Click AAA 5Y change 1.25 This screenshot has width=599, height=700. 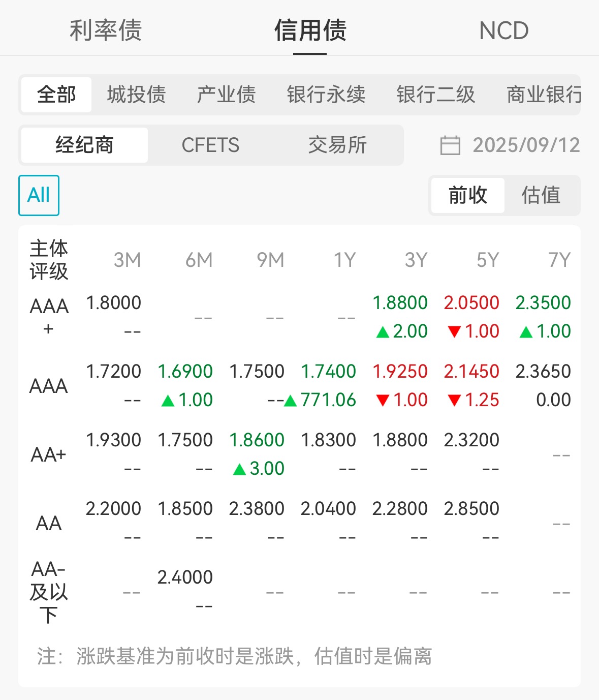coord(474,400)
